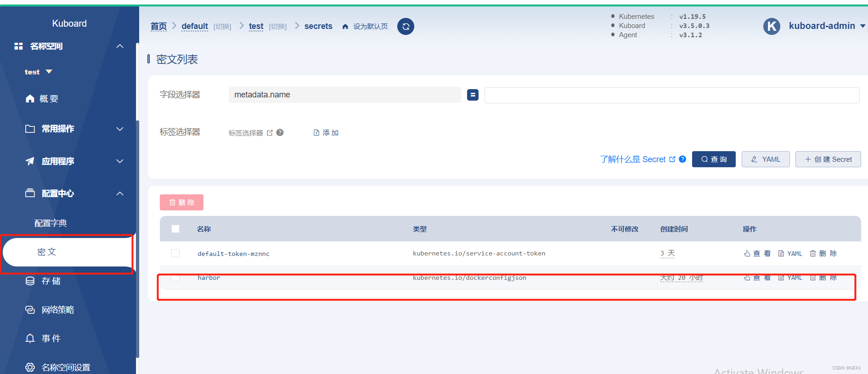The width and height of the screenshot is (868, 374).
Task: Click the pink 删除 bulk button
Action: click(x=181, y=202)
